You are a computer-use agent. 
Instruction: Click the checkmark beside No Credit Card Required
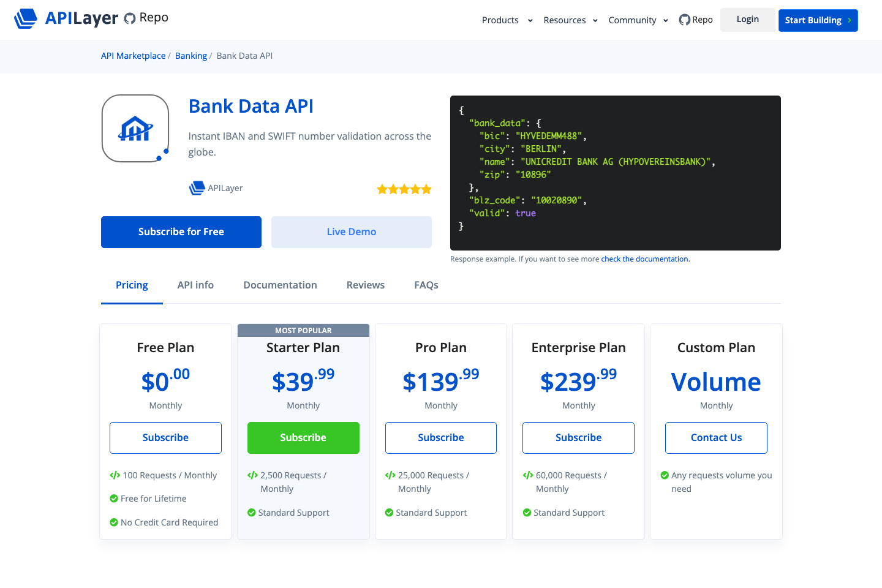(x=114, y=522)
